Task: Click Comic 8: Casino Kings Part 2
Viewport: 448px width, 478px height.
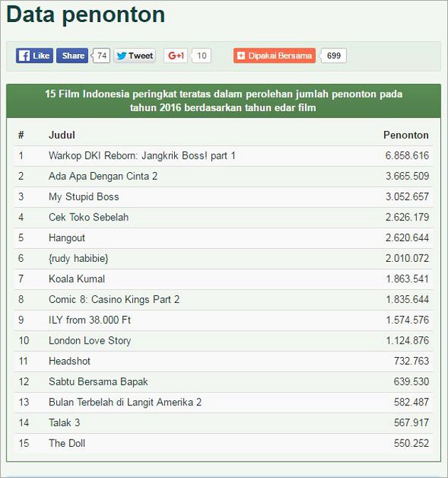Action: tap(114, 299)
